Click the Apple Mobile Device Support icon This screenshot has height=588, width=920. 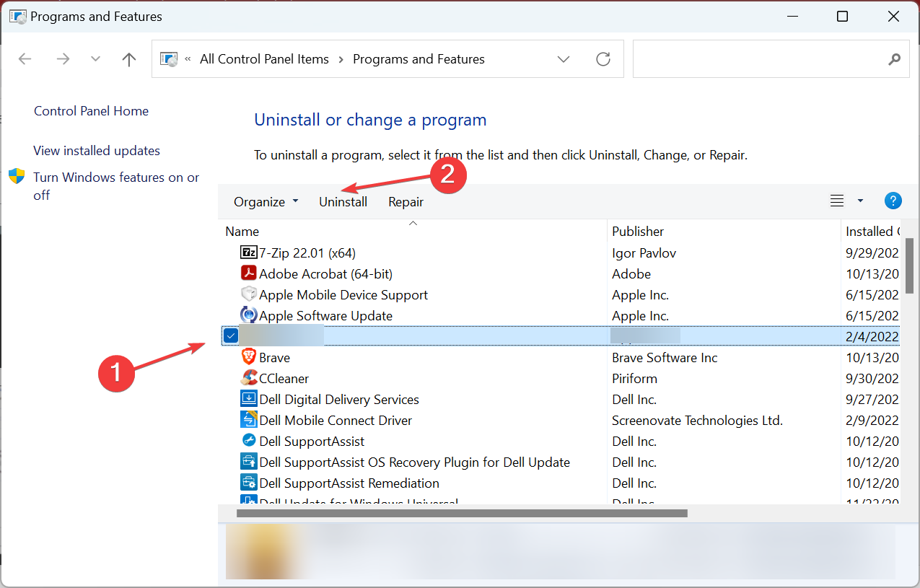pos(249,294)
